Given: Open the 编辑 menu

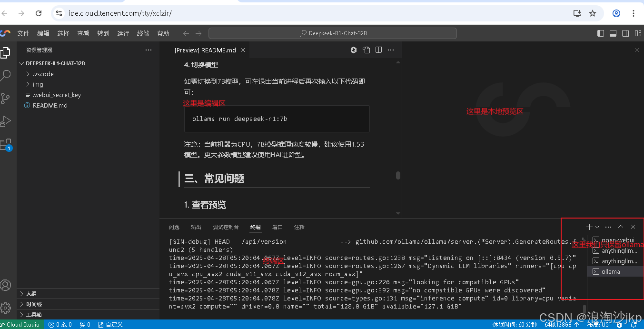Looking at the screenshot, I should pos(43,33).
